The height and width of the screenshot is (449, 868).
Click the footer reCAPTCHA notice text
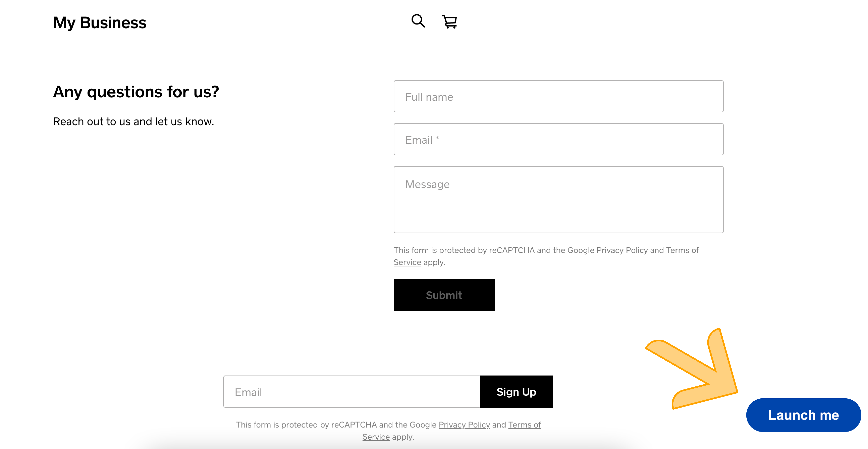pos(388,431)
